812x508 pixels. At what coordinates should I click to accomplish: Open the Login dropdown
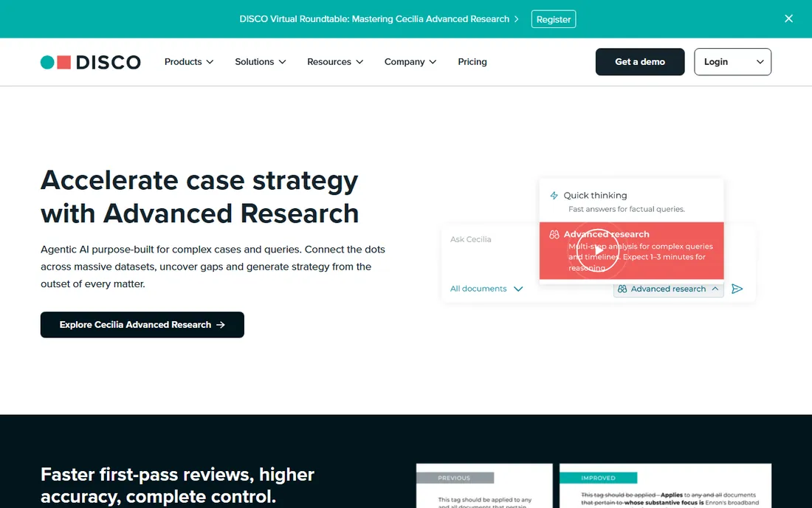tap(732, 61)
